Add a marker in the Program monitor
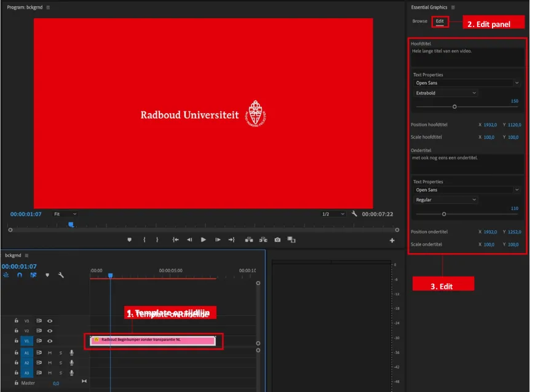The height and width of the screenshot is (392, 535). (x=129, y=240)
